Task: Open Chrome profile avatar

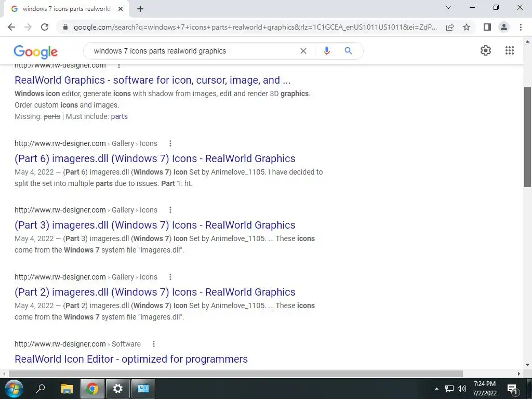Action: pyautogui.click(x=504, y=27)
